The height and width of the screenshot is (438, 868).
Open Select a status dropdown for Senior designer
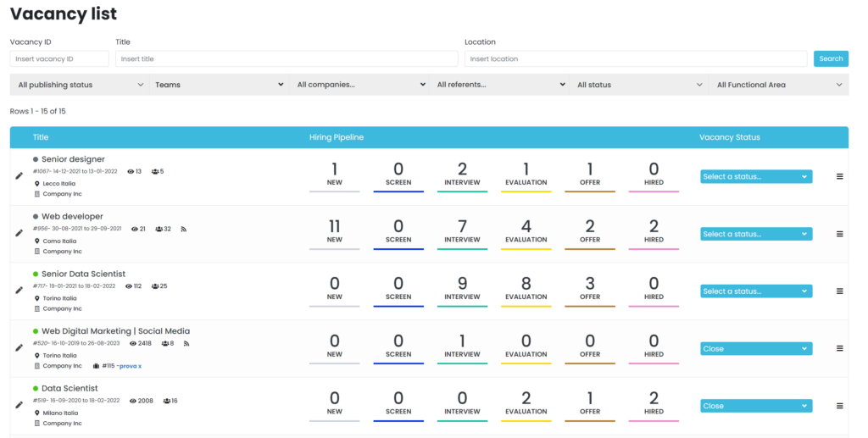[756, 176]
